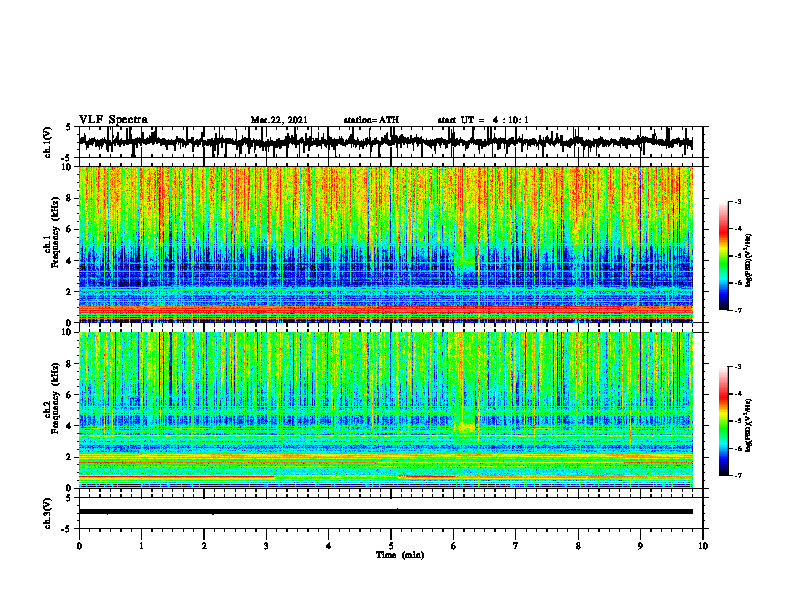Click the "-7" label on ch.1 color bar
The width and height of the screenshot is (792, 612).
click(x=737, y=310)
